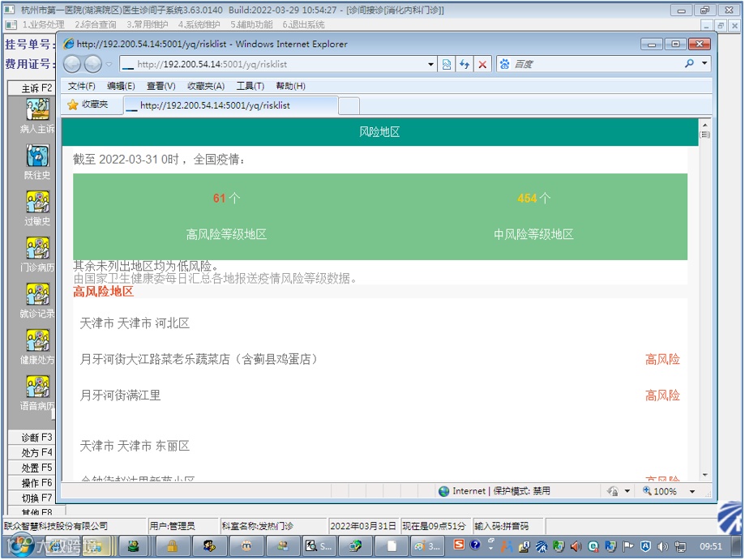Click the volume speaker tray icon

click(x=662, y=547)
